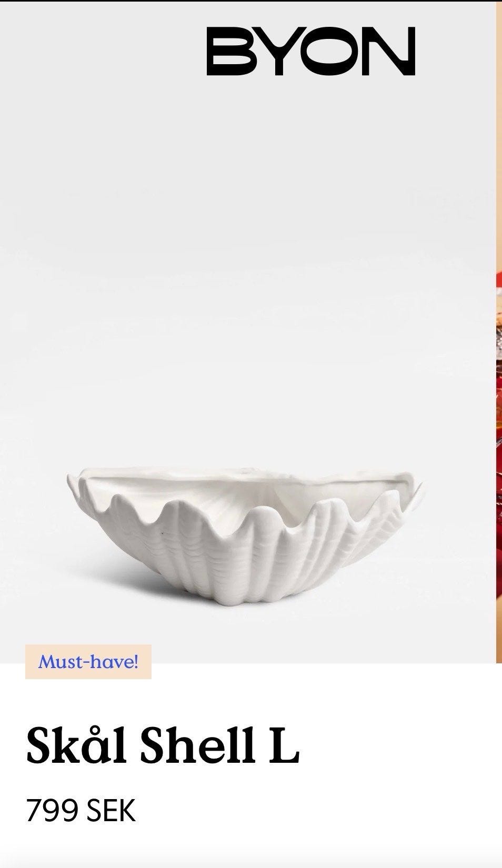Image resolution: width=502 pixels, height=868 pixels.
Task: Click the BYON logo
Action: click(x=310, y=51)
